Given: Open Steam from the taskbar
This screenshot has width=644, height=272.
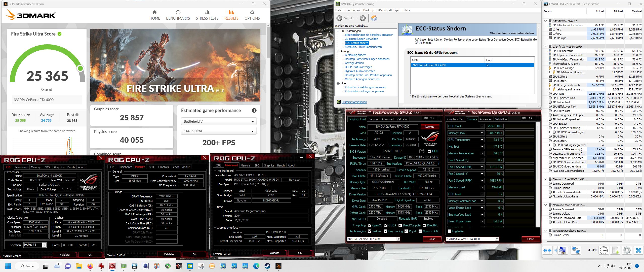Looking at the screenshot, I should click(267, 266).
